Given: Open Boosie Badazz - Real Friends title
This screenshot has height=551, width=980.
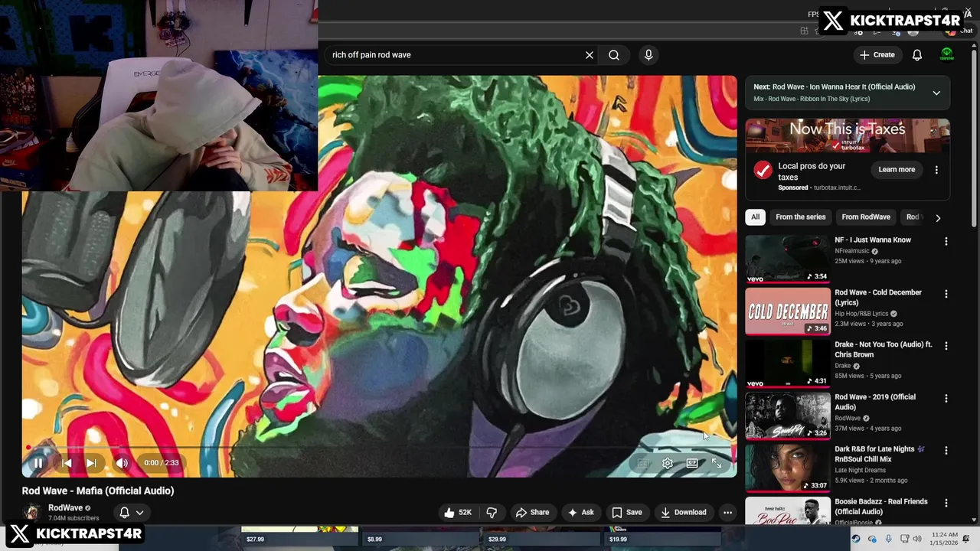Looking at the screenshot, I should pos(881,507).
